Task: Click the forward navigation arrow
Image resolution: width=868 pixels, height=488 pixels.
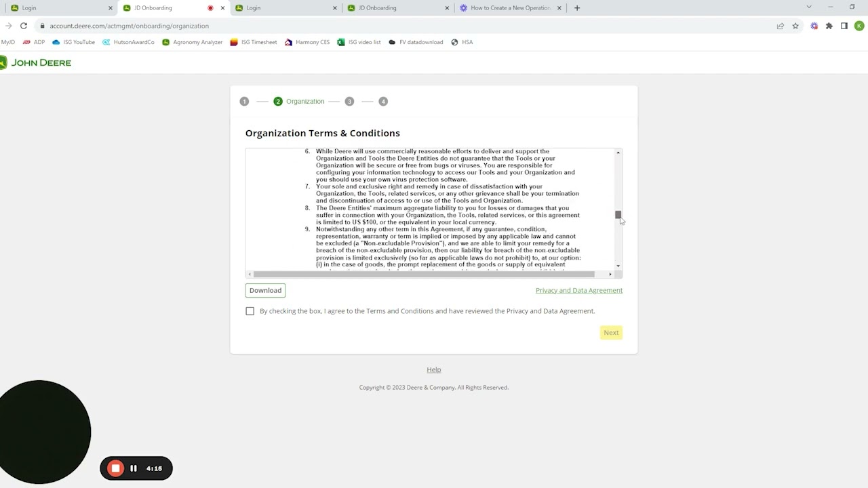Action: [8, 26]
